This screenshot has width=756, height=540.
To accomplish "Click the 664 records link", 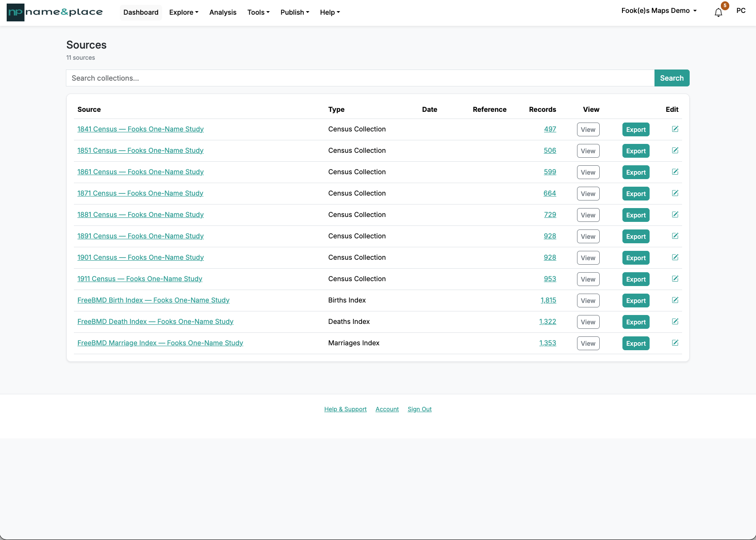I will click(550, 193).
